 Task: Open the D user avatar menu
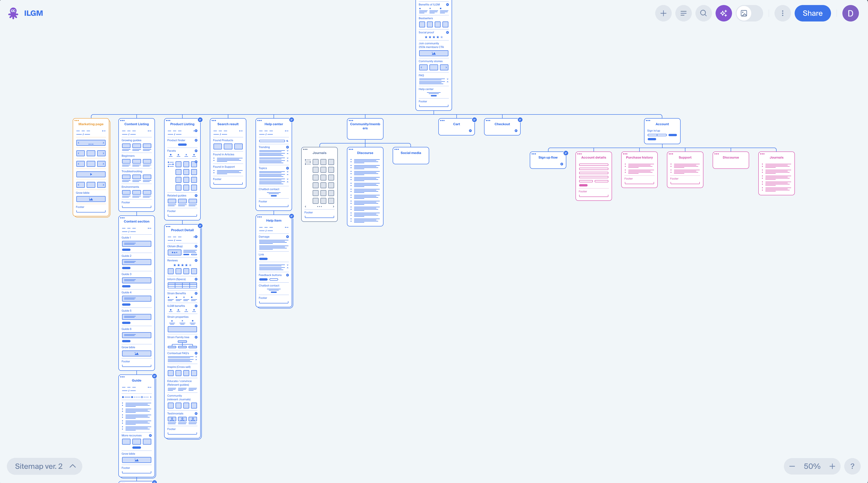tap(850, 13)
